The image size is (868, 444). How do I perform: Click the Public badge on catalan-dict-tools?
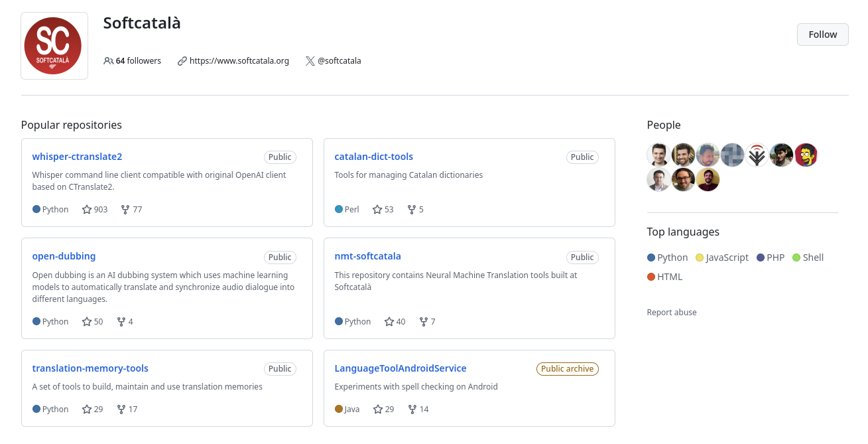[x=582, y=157]
